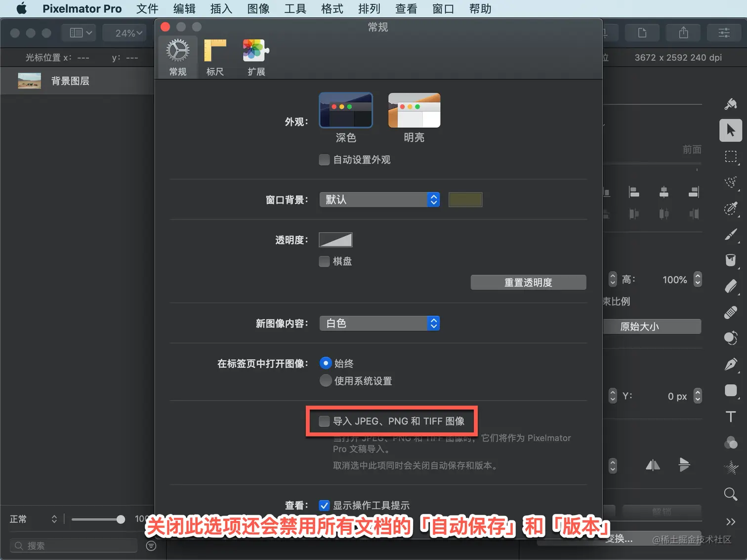Viewport: 747px width, 560px height.
Task: Choose the Reshape tool icon
Action: click(731, 338)
